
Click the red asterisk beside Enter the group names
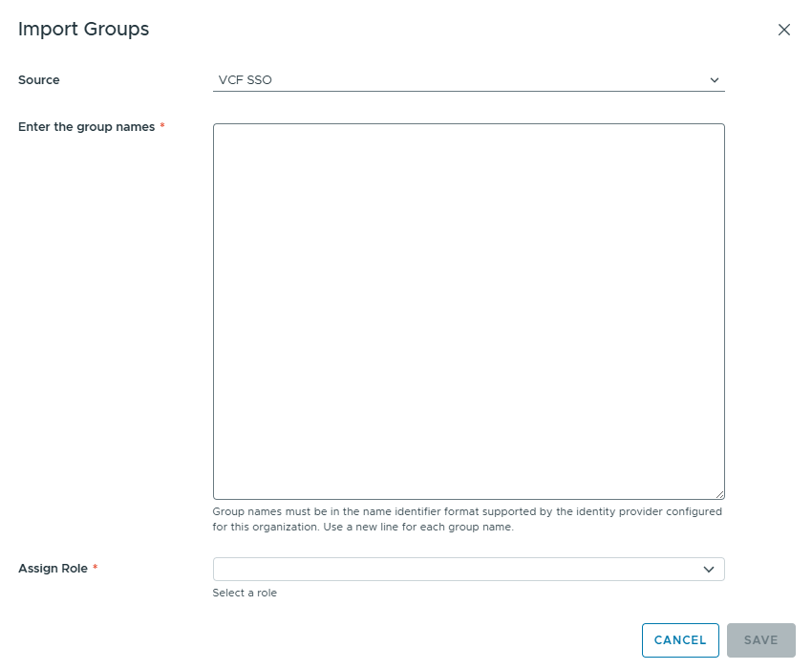pyautogui.click(x=162, y=125)
